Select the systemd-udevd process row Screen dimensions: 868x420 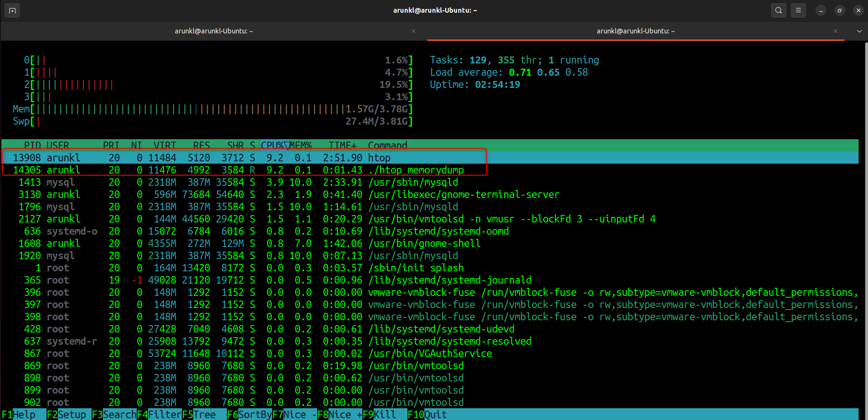click(x=430, y=329)
